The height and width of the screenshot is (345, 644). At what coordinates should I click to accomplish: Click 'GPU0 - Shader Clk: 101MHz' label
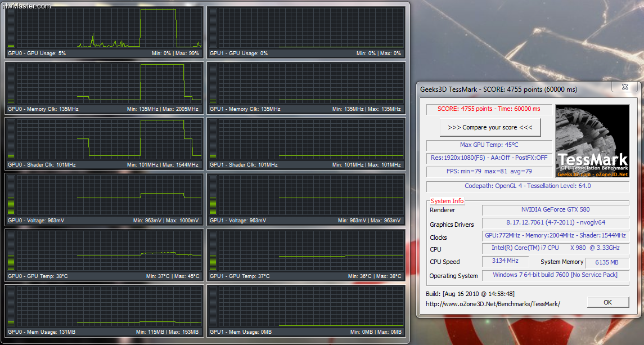pyautogui.click(x=42, y=165)
